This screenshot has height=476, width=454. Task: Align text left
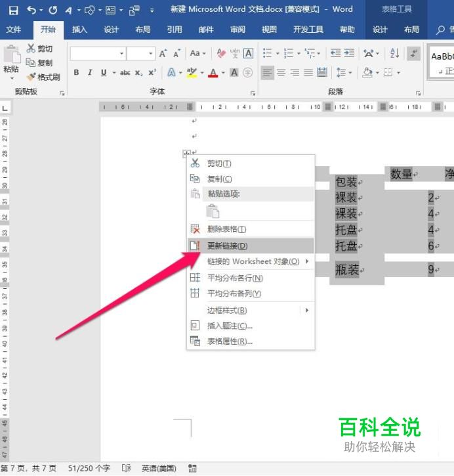pos(268,73)
